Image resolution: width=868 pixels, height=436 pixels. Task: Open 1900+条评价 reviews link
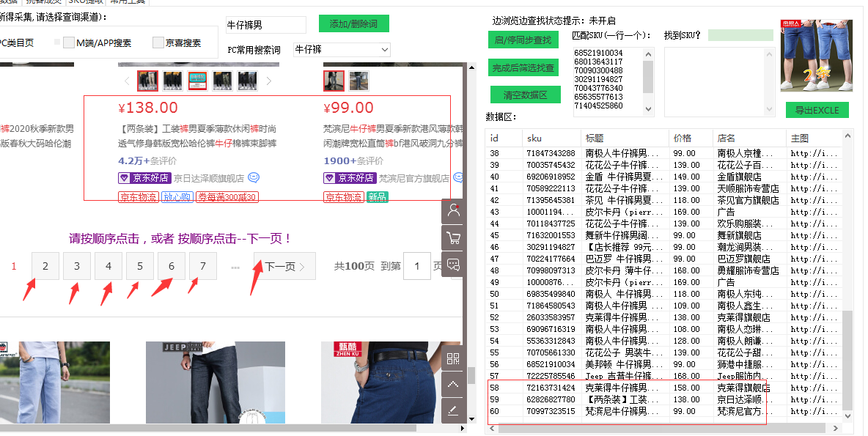pyautogui.click(x=353, y=161)
